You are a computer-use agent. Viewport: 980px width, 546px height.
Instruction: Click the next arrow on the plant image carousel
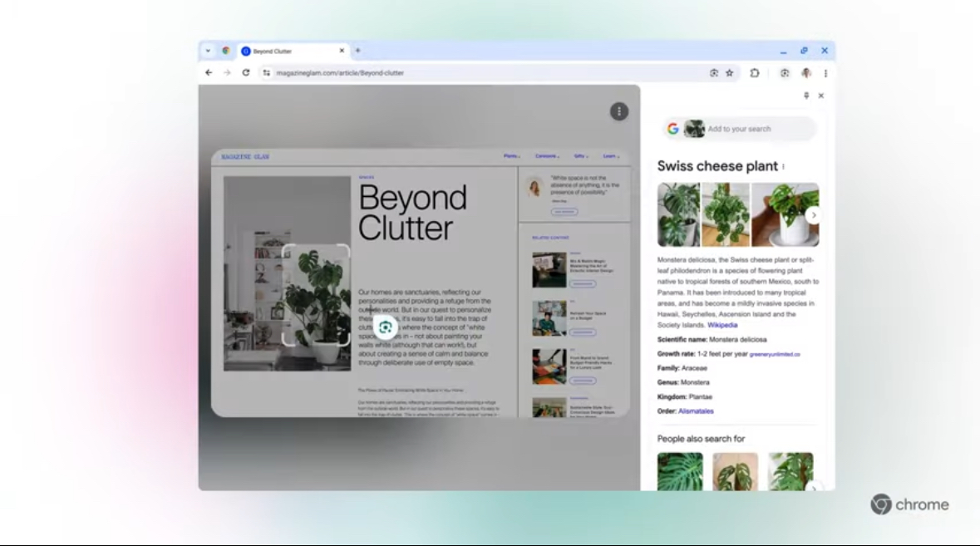814,214
